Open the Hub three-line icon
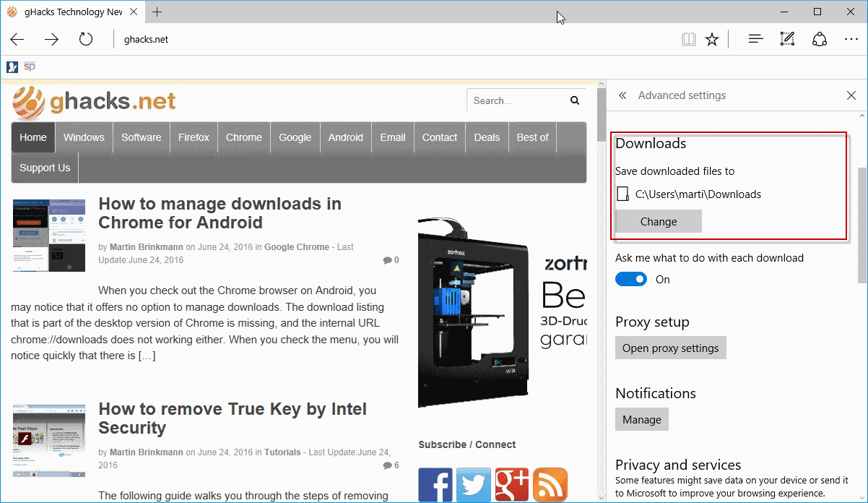The width and height of the screenshot is (868, 503). pyautogui.click(x=755, y=39)
